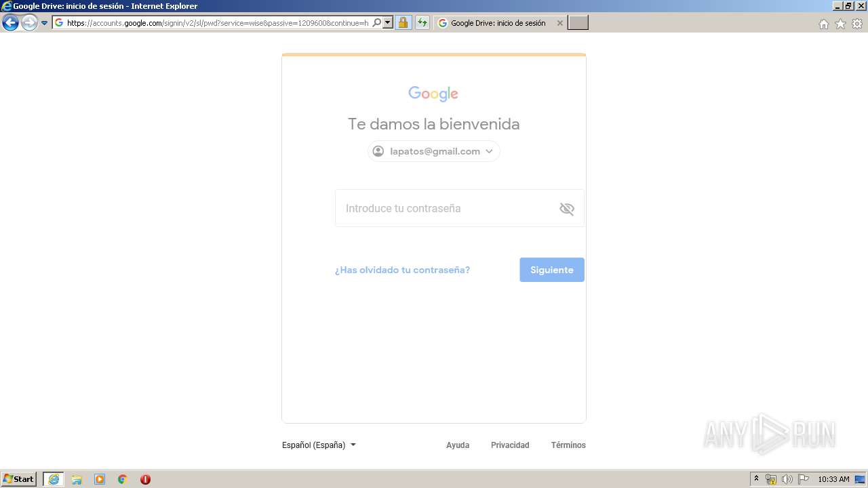Screen dimensions: 868x488
Task: Click the security lock icon
Action: [403, 22]
